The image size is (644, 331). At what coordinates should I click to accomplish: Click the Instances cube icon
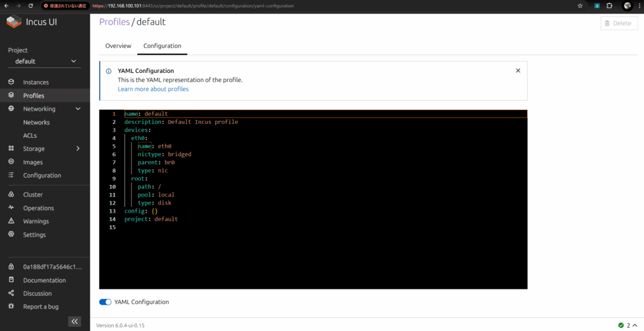point(11,82)
